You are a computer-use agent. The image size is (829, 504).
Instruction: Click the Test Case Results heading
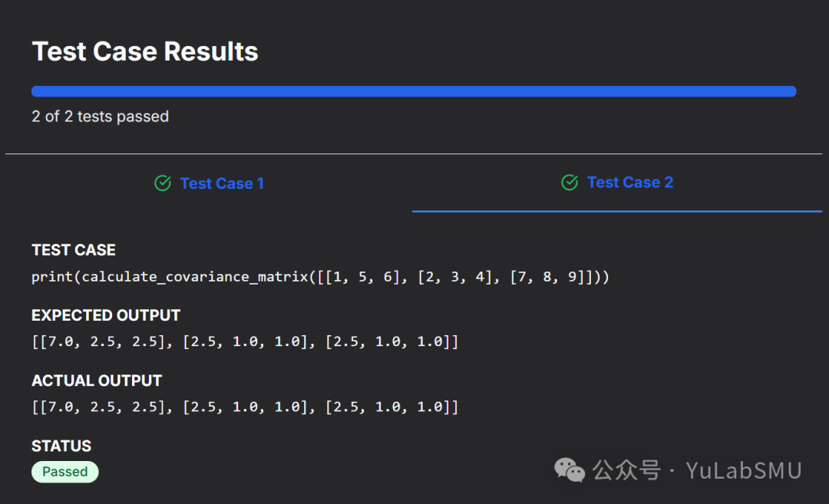click(x=145, y=51)
